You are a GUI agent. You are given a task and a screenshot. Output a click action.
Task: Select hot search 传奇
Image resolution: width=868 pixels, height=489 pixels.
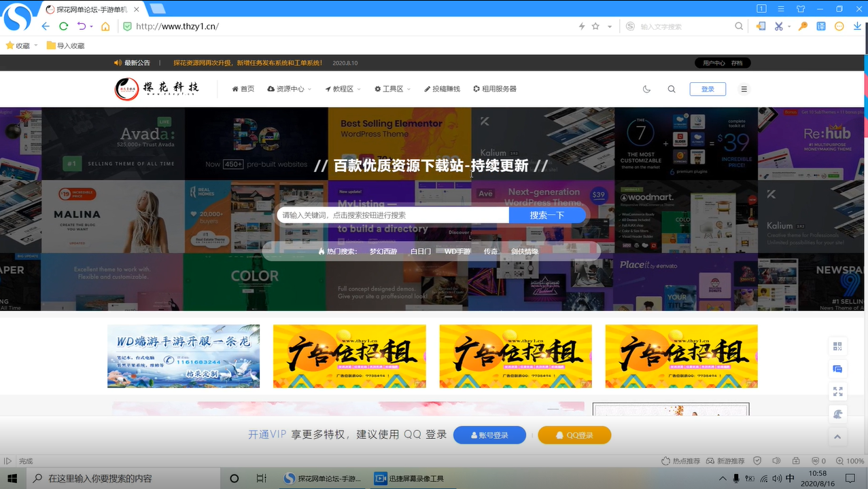(x=491, y=251)
